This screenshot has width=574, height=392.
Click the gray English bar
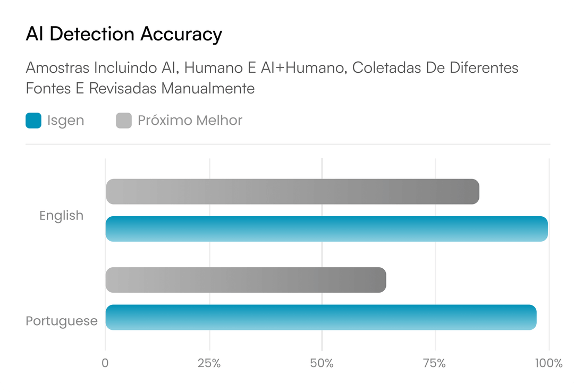[x=292, y=191]
